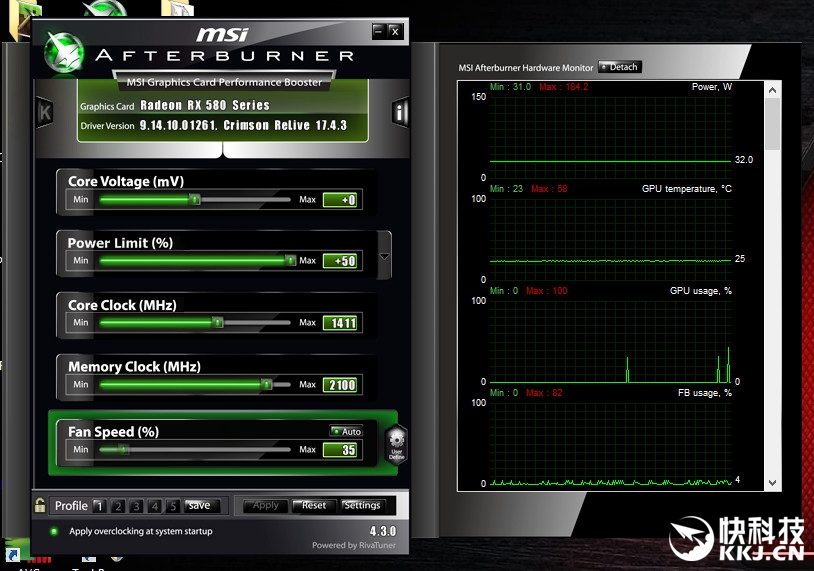Click the profile lock padlock icon
The width and height of the screenshot is (814, 571).
pyautogui.click(x=40, y=505)
